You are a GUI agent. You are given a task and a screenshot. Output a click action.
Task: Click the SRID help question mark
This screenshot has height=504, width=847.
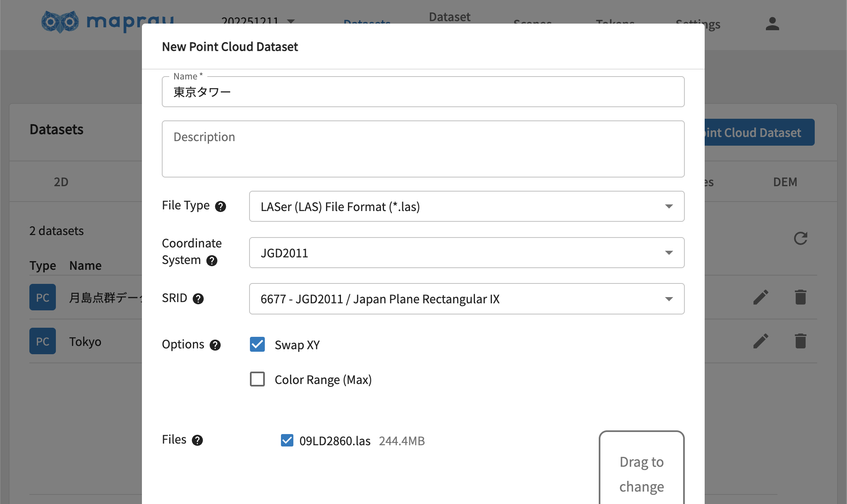(x=198, y=299)
